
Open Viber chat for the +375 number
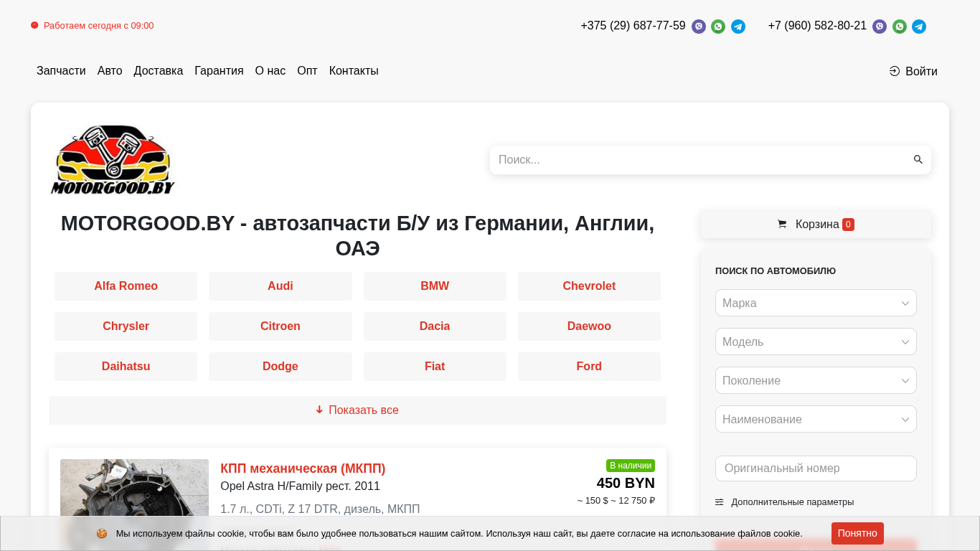coord(698,27)
